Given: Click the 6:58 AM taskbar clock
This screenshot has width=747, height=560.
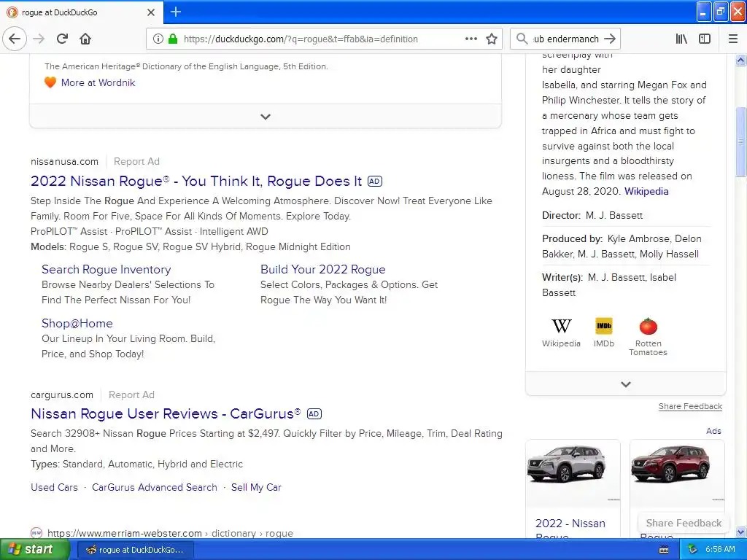Looking at the screenshot, I should click(720, 550).
